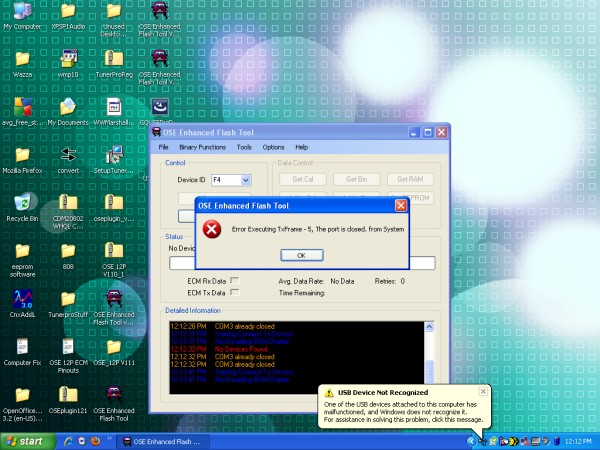
Task: Select the wmp10 installer icon
Action: coord(68,64)
